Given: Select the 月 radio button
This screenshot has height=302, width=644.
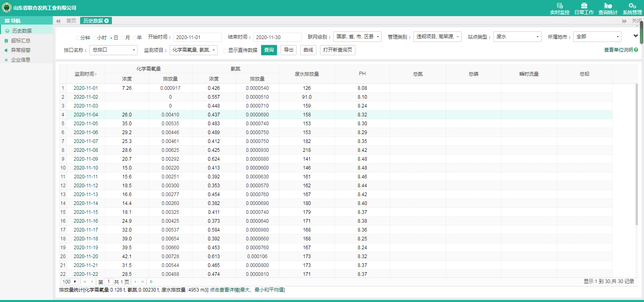Looking at the screenshot, I should [x=123, y=38].
